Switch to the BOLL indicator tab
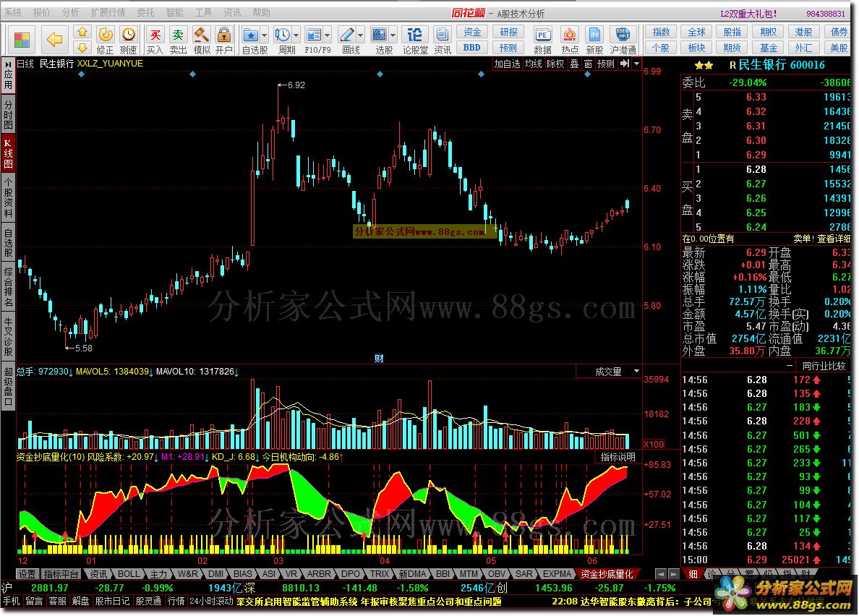859x616 pixels. click(129, 574)
